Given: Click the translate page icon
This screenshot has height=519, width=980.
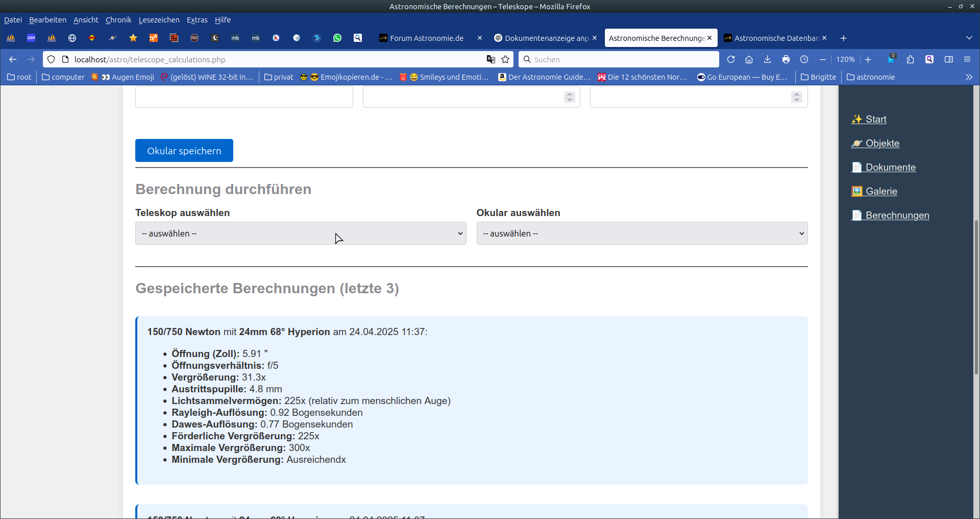Looking at the screenshot, I should [x=491, y=59].
